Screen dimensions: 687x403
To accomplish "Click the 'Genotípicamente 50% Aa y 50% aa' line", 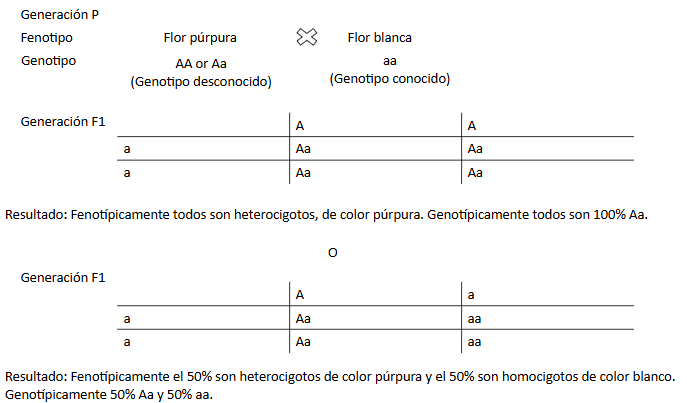I will tap(109, 395).
